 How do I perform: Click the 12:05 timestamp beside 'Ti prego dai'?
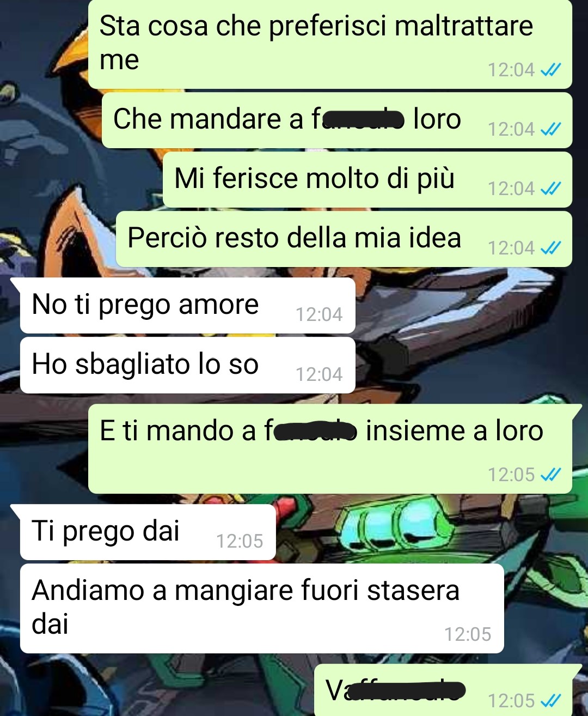tap(240, 541)
